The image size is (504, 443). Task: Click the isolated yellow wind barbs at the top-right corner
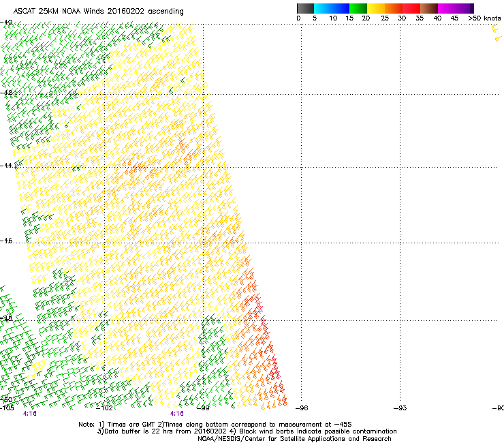coord(497,33)
